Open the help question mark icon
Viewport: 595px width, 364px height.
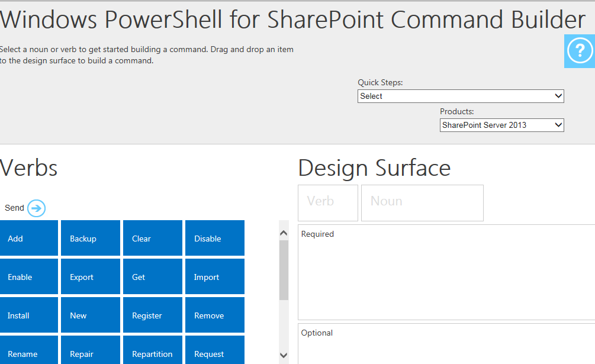pyautogui.click(x=580, y=51)
